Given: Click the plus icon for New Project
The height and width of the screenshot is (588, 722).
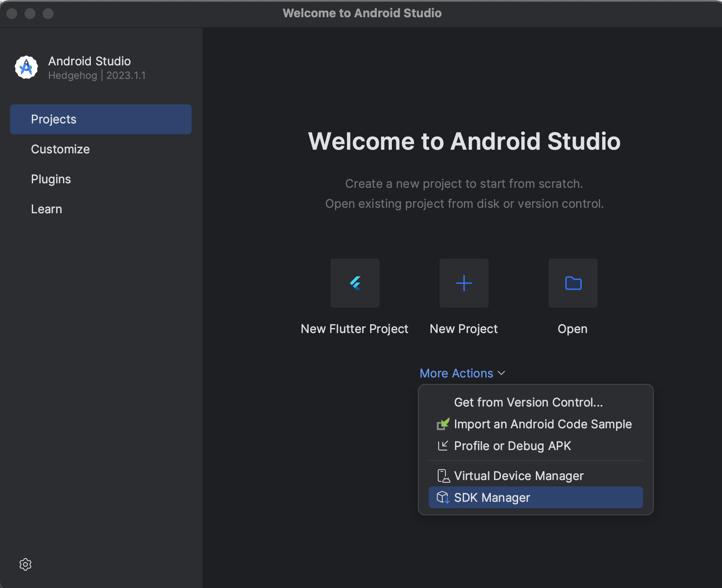Looking at the screenshot, I should [x=464, y=283].
